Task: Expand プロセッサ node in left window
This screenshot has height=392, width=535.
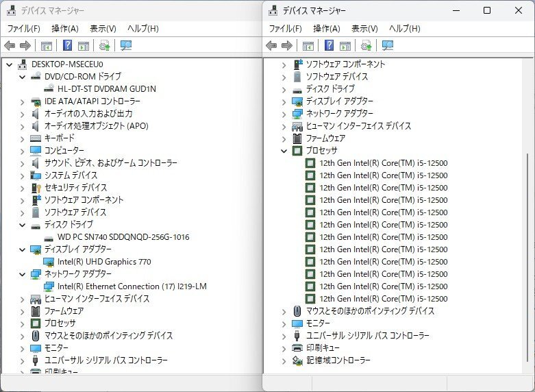Action: coord(23,323)
